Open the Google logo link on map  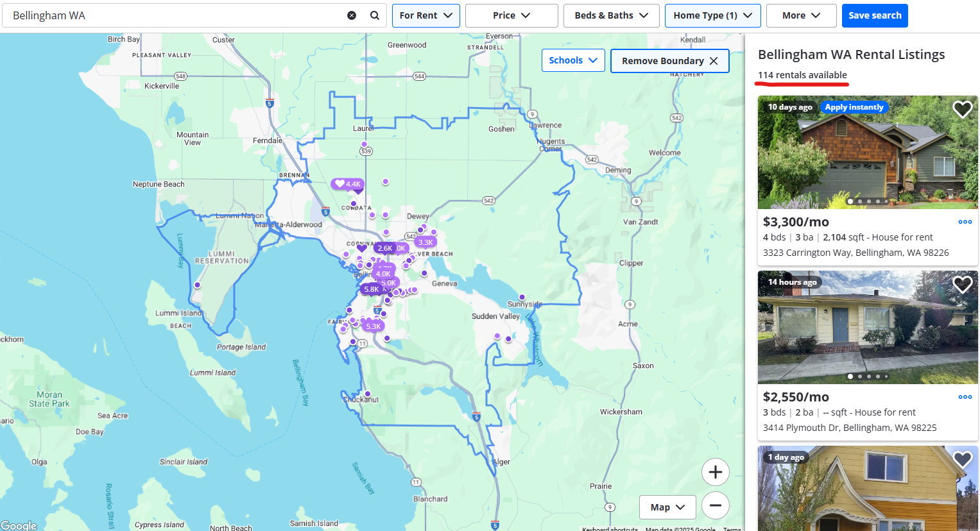(x=19, y=525)
